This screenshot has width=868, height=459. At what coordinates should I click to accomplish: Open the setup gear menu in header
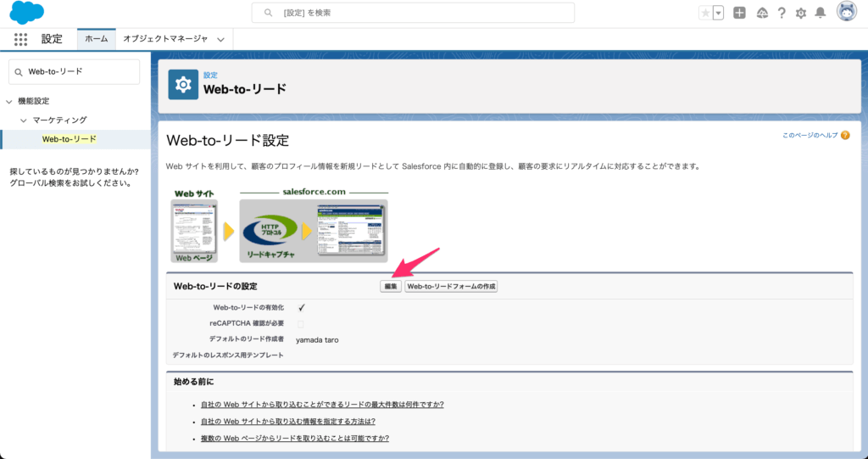tap(801, 13)
